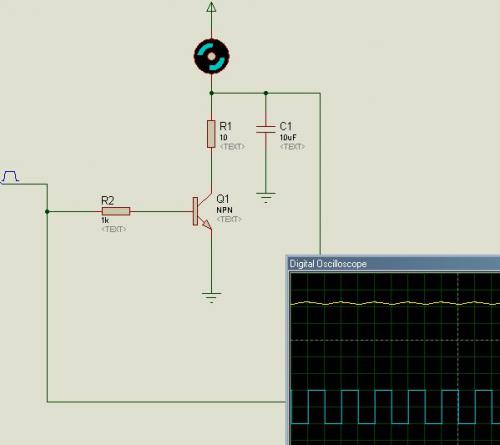Select resistor R2 body
This screenshot has width=500, height=445.
tap(116, 211)
